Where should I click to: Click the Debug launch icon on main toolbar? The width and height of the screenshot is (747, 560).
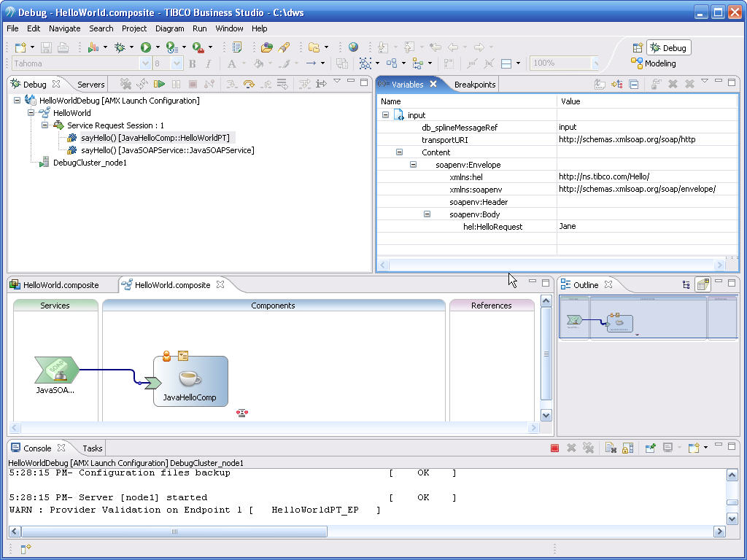tap(119, 47)
